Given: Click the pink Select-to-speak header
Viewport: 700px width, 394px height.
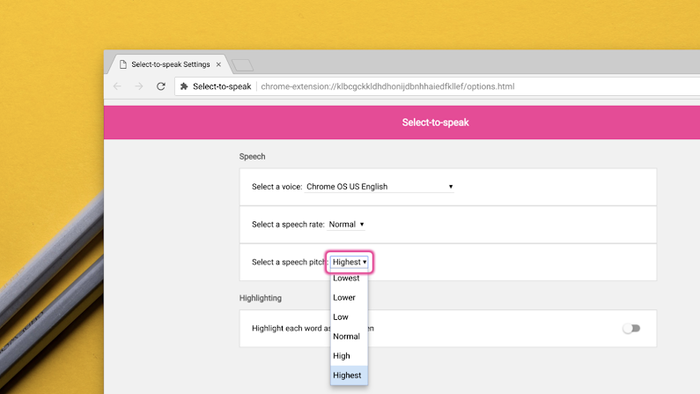Looking at the screenshot, I should click(435, 122).
